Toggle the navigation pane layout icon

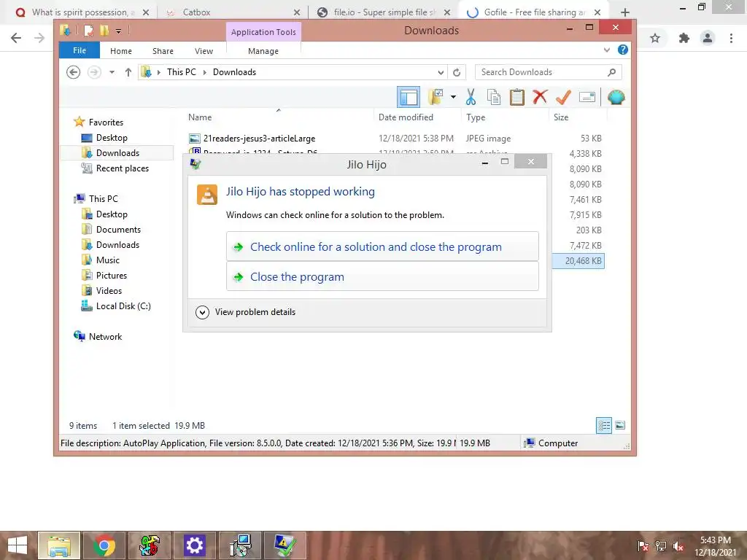[409, 97]
